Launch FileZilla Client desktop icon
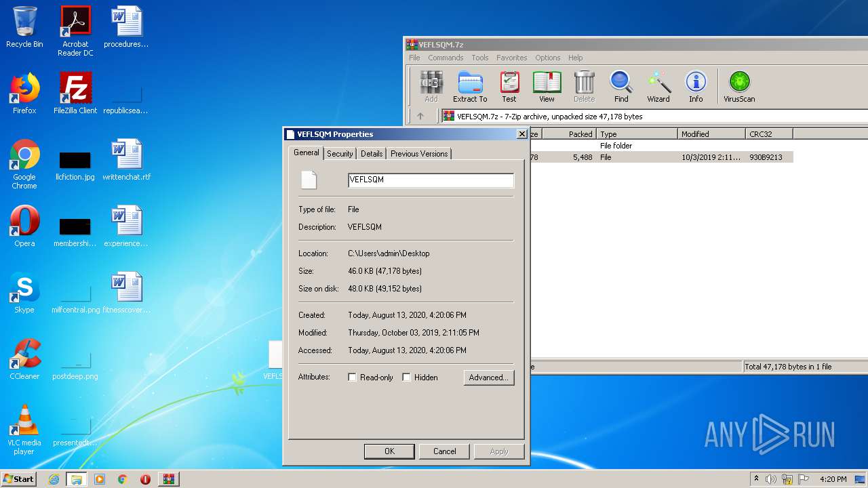This screenshot has width=868, height=488. tap(75, 94)
